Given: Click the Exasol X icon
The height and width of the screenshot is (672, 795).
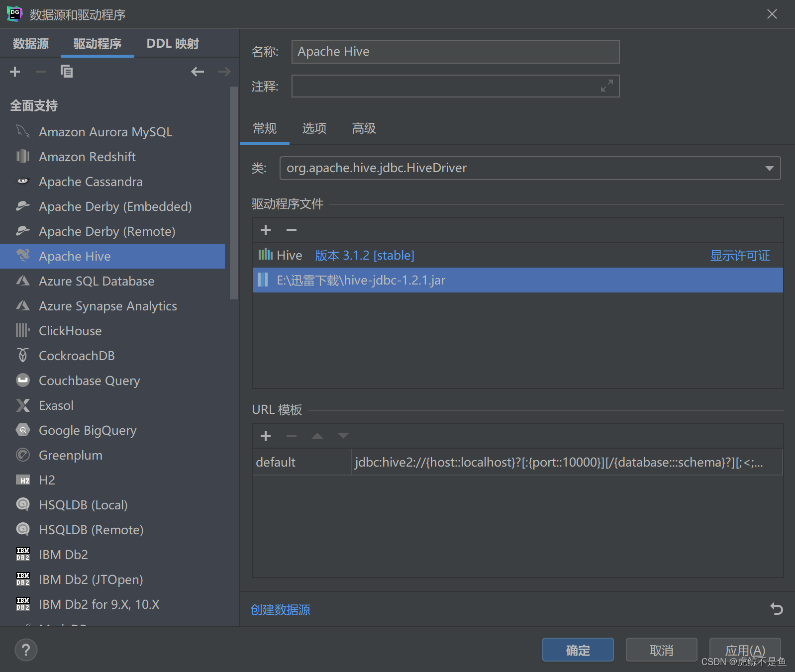Looking at the screenshot, I should (23, 405).
